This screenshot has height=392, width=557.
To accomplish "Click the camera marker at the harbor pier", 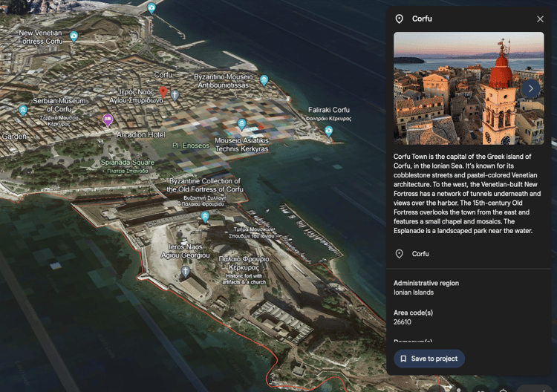I will [x=152, y=8].
